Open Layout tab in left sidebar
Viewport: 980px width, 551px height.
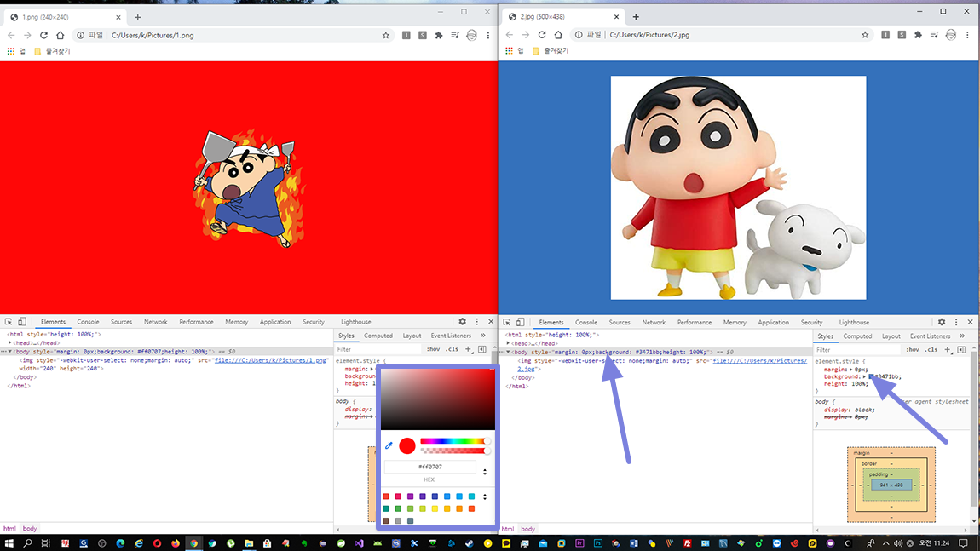point(412,336)
